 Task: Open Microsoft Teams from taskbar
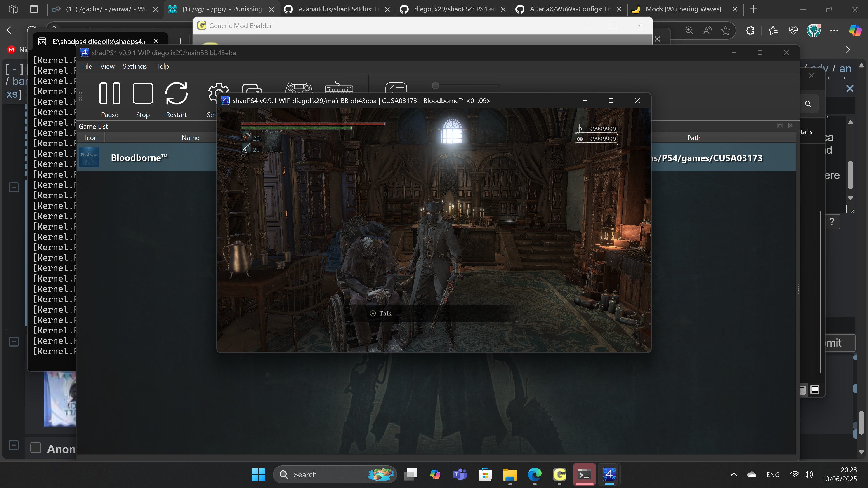460,474
